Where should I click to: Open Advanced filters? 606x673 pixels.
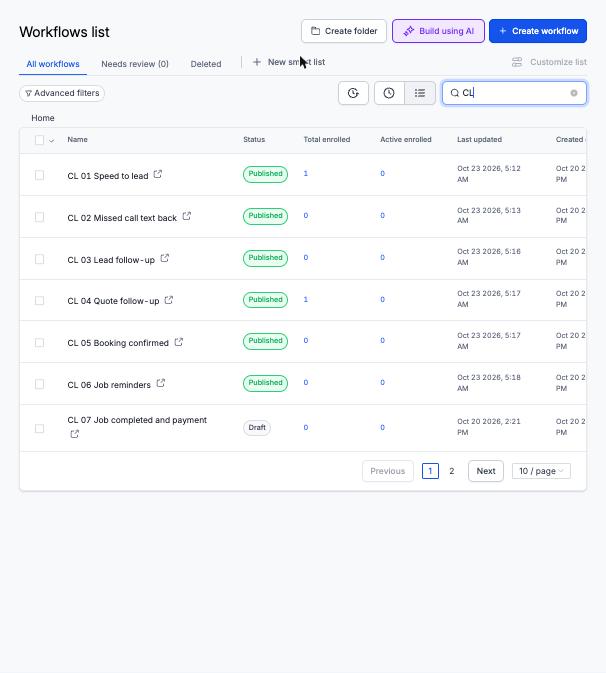[x=62, y=93]
